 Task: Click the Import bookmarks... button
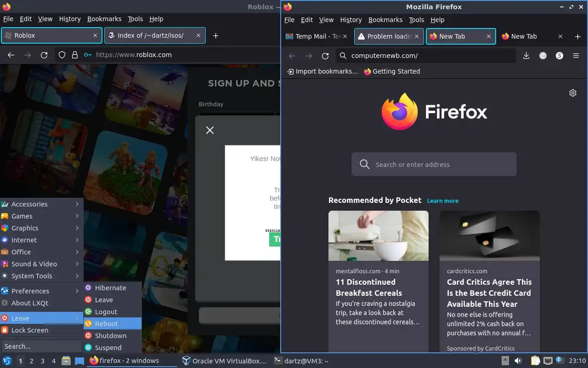(322, 71)
